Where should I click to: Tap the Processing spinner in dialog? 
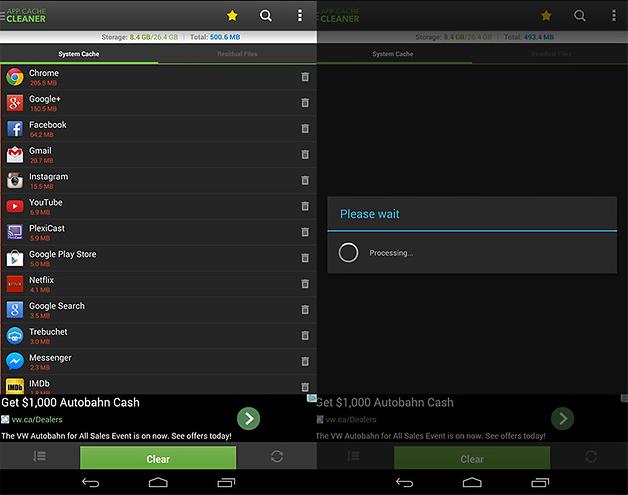pos(348,253)
